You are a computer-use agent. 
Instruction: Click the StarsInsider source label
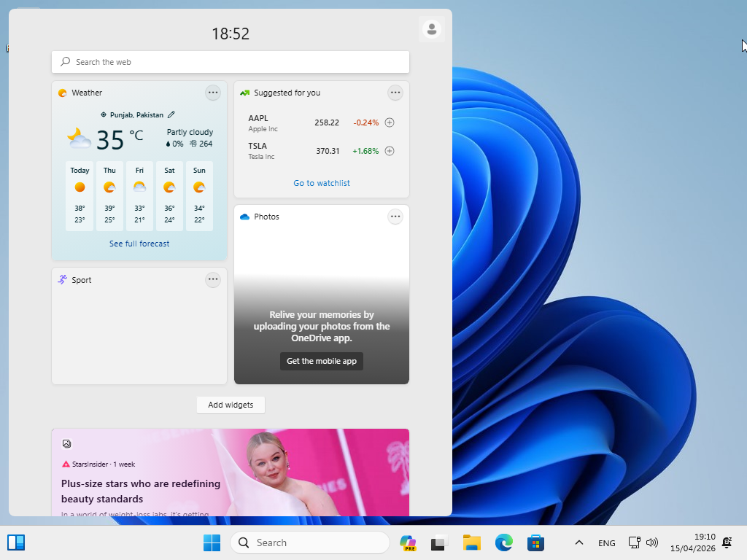(90, 464)
